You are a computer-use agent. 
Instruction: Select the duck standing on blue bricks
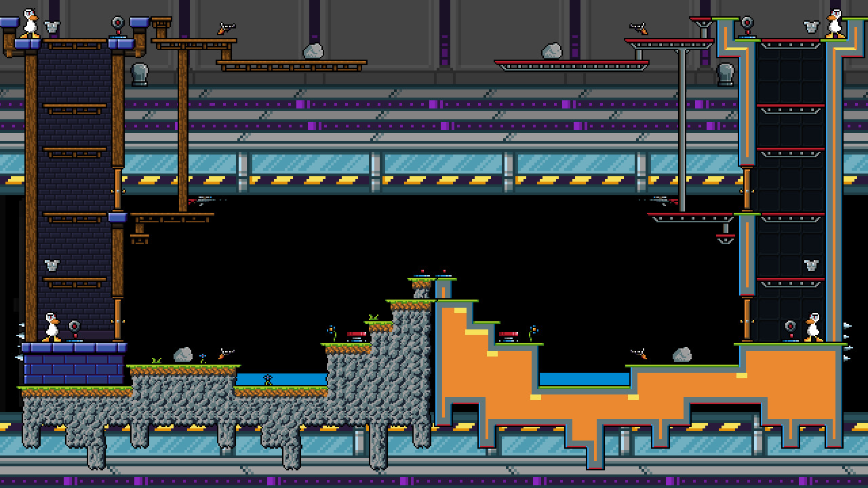tap(51, 327)
